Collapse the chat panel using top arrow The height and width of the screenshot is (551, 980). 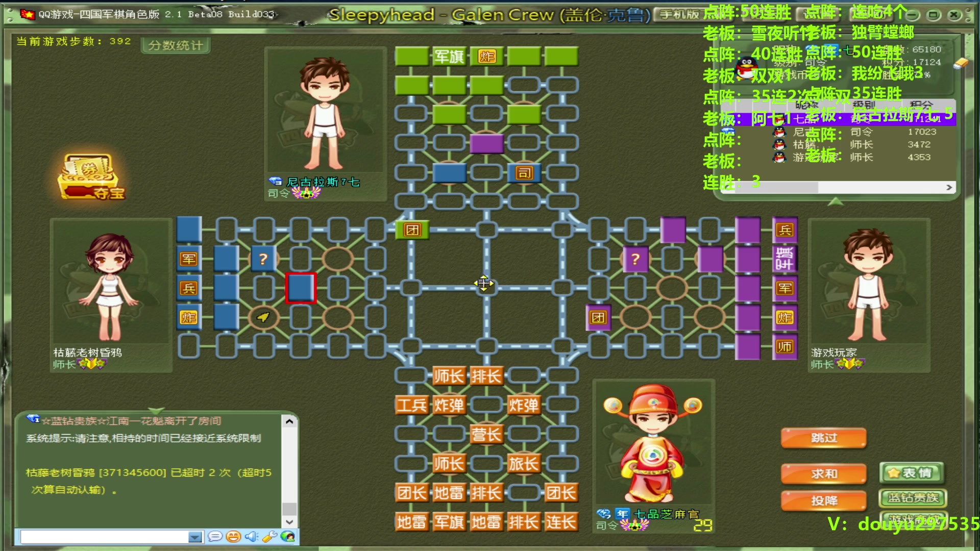pos(156,410)
